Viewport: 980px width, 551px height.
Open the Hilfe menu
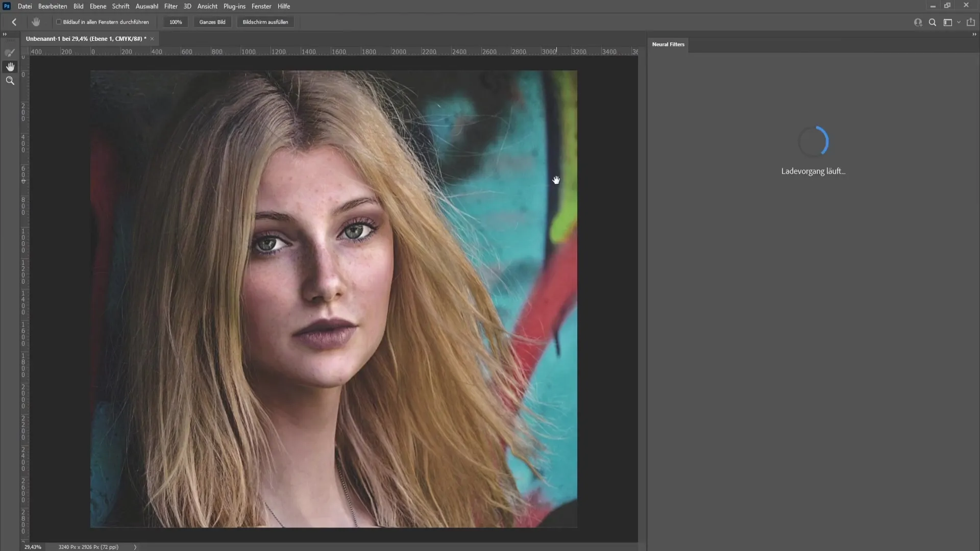pos(284,6)
